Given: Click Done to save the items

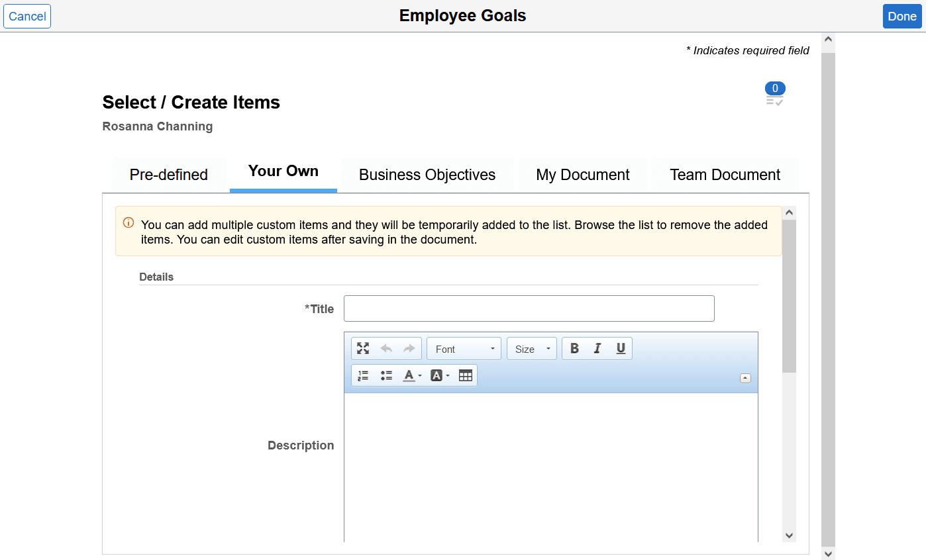Looking at the screenshot, I should [902, 16].
